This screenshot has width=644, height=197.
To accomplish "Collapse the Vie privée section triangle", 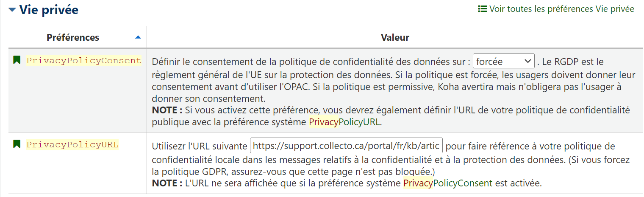I will click(x=12, y=9).
